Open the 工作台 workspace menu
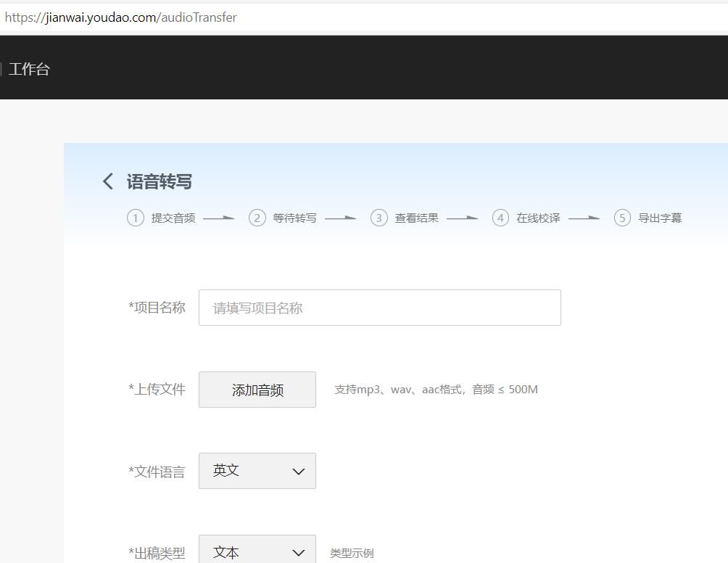 (x=29, y=69)
